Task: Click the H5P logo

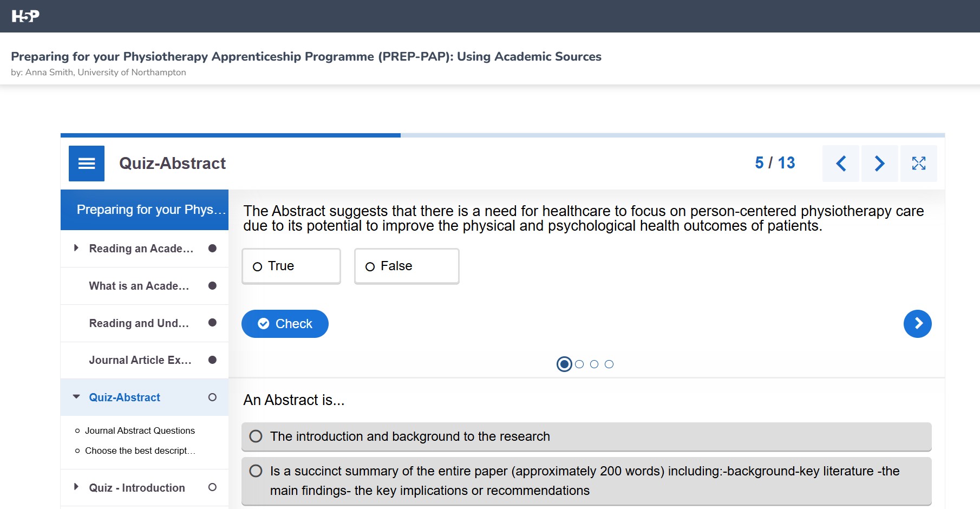Action: (25, 16)
